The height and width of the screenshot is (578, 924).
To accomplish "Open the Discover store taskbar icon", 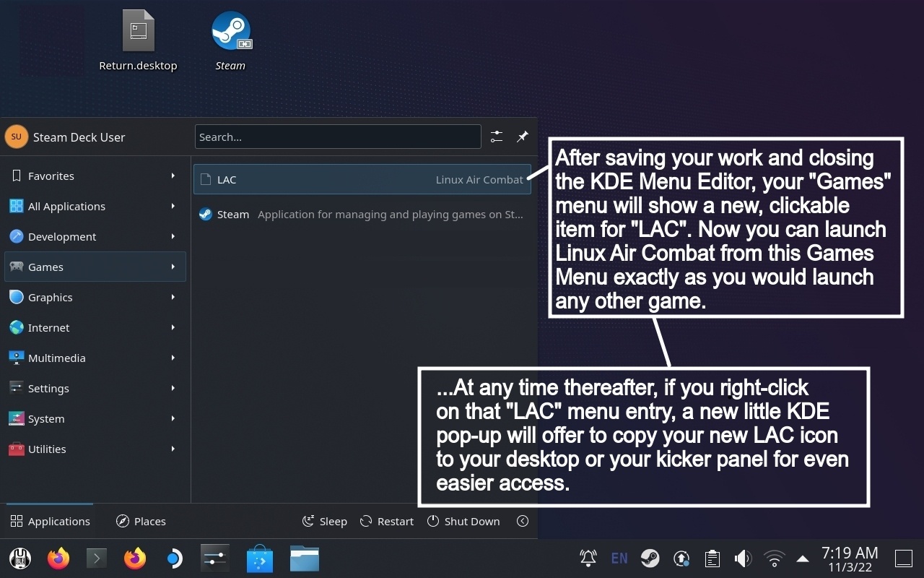I will (260, 558).
